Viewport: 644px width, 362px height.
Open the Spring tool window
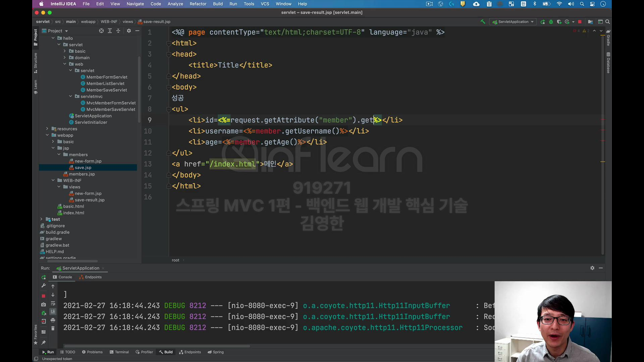(x=215, y=352)
